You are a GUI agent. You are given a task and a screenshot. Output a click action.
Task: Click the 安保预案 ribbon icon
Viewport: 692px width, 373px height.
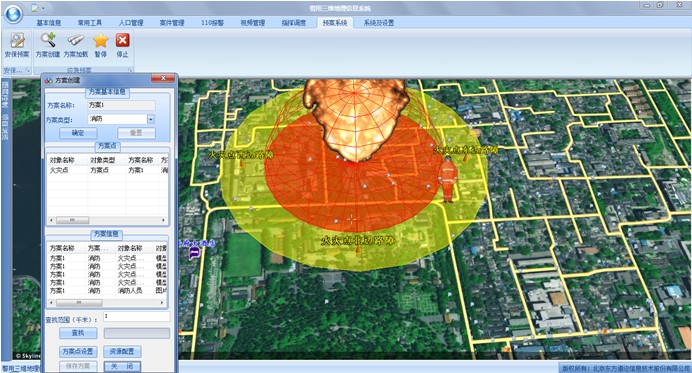click(x=17, y=45)
